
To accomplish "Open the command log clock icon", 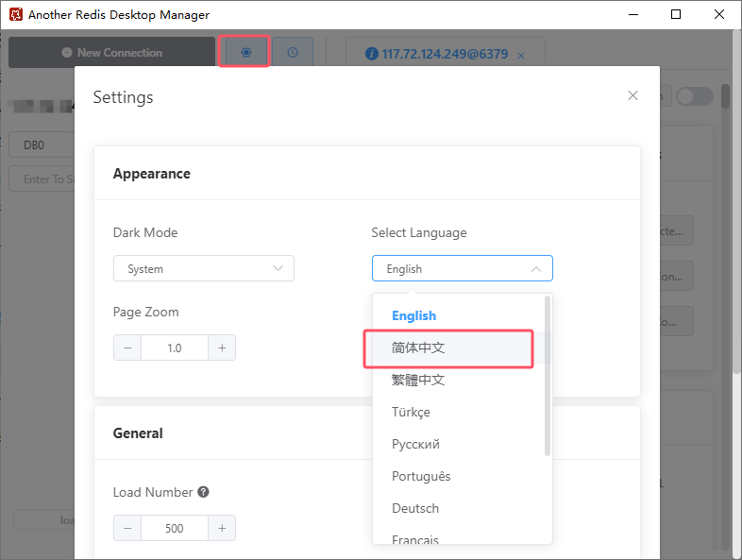I will click(x=293, y=52).
